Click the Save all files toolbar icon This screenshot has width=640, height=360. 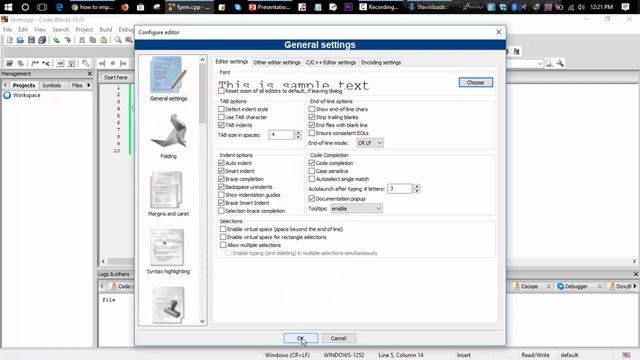(42, 40)
